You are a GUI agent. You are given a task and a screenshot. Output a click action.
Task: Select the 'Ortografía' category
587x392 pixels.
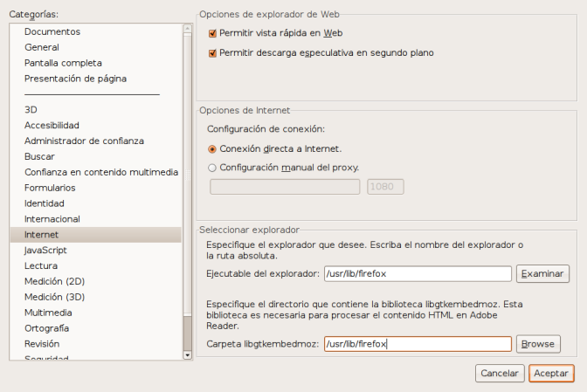[48, 328]
